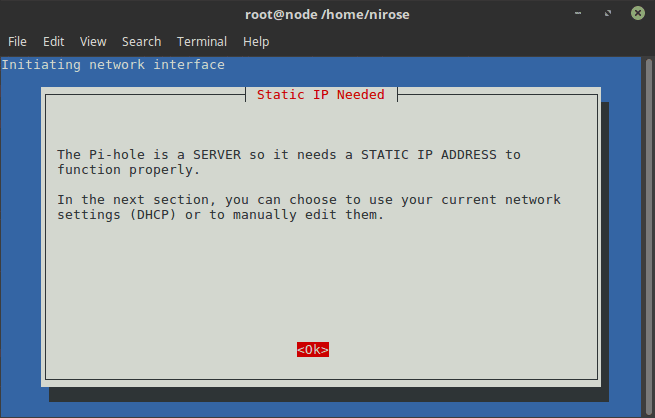655x418 pixels.
Task: Open the Search menu
Action: 142,42
